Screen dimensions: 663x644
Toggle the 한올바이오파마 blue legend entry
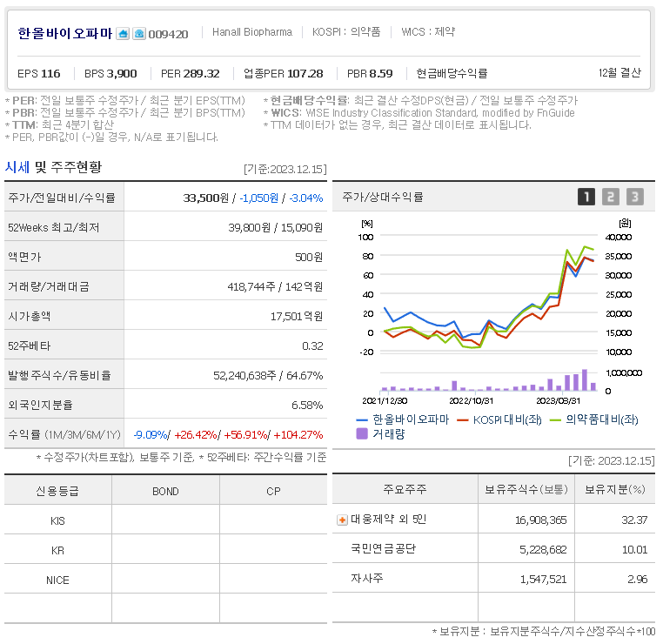coord(403,419)
